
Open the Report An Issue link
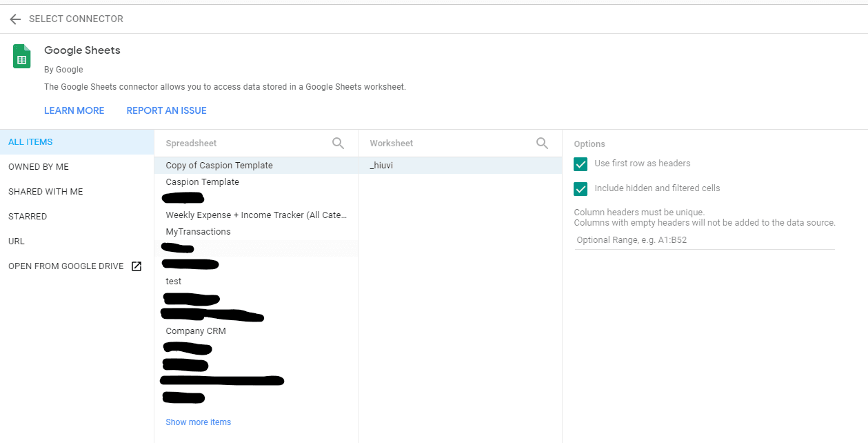166,110
